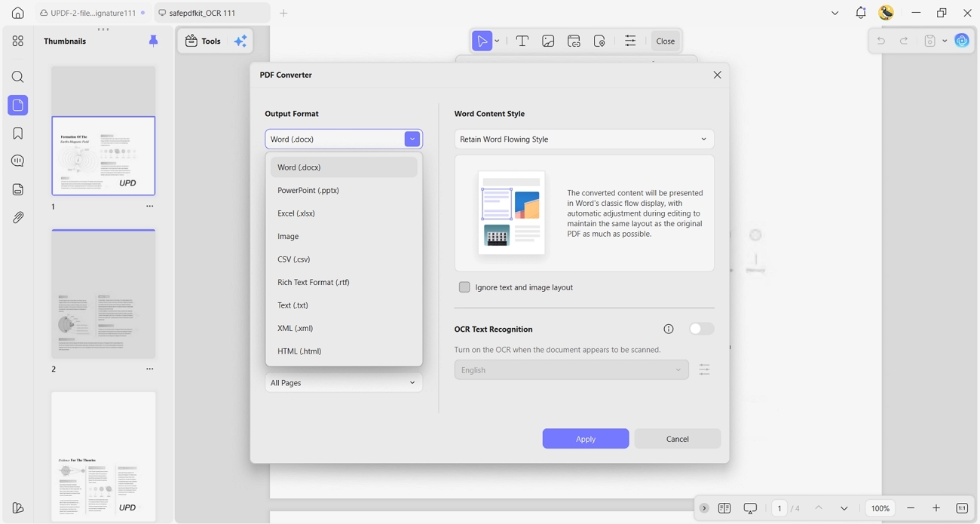Click the undo arrow icon

coord(880,41)
